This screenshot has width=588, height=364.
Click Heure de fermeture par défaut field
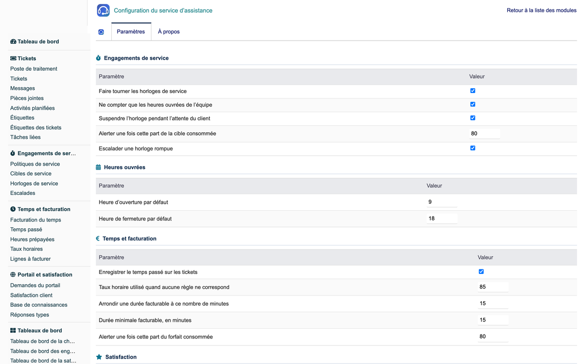[442, 218]
